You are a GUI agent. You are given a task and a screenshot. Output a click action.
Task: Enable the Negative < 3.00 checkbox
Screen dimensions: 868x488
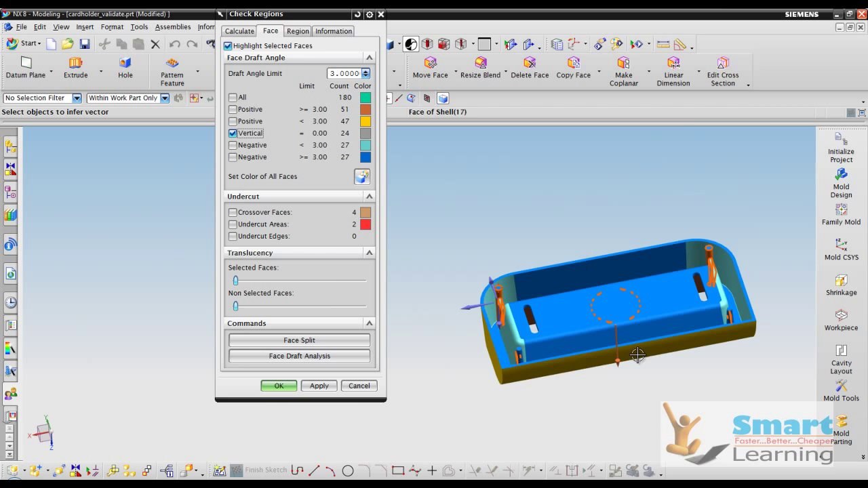(x=233, y=145)
